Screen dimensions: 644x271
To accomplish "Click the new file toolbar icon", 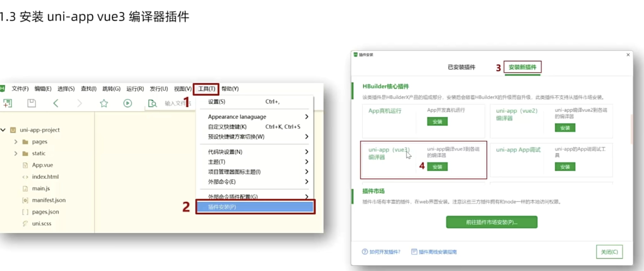I will coord(7,103).
